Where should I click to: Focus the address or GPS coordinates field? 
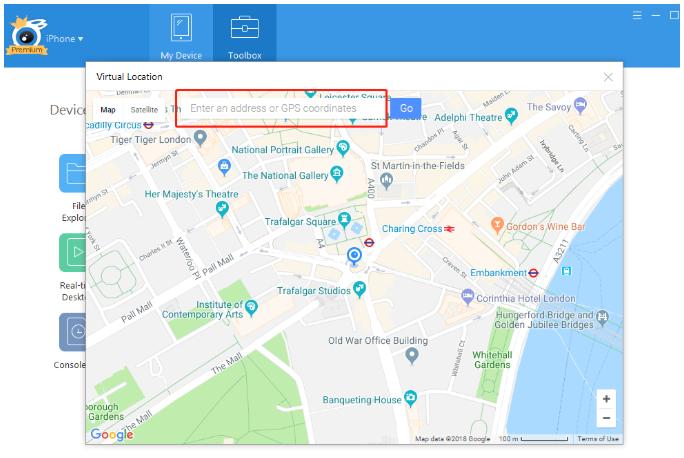(x=281, y=108)
